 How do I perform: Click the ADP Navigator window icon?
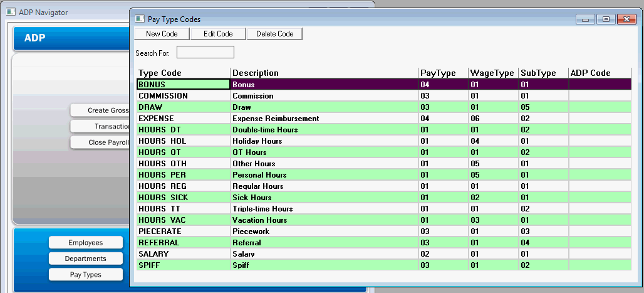(x=11, y=13)
